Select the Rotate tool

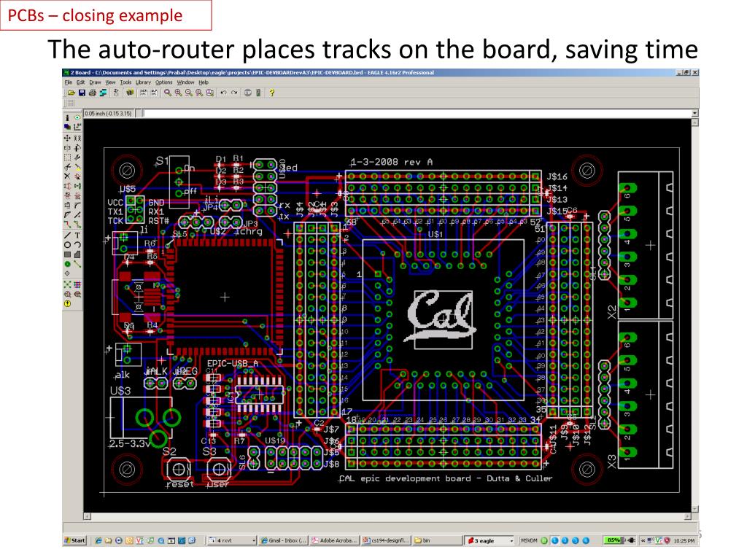pos(77,147)
